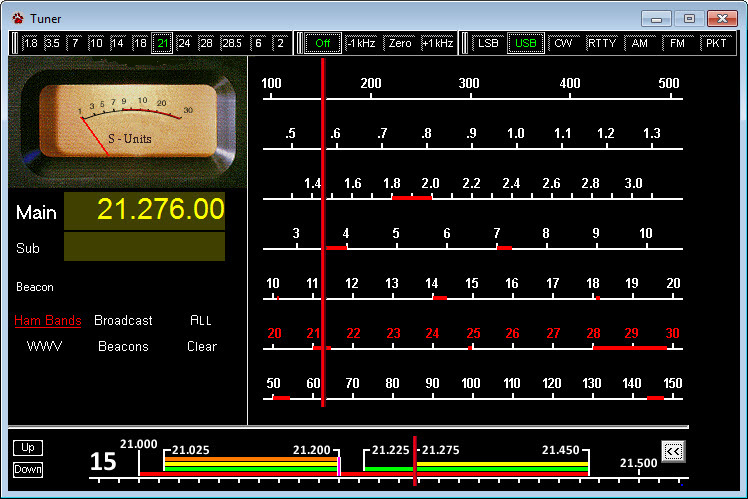Click 4 MHz red segment on 3–10 scale
Image resolution: width=748 pixels, height=499 pixels.
(x=337, y=248)
